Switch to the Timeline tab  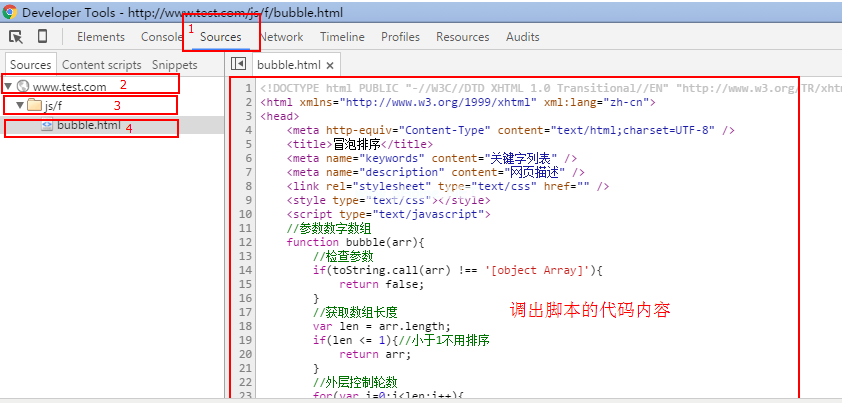pyautogui.click(x=342, y=37)
